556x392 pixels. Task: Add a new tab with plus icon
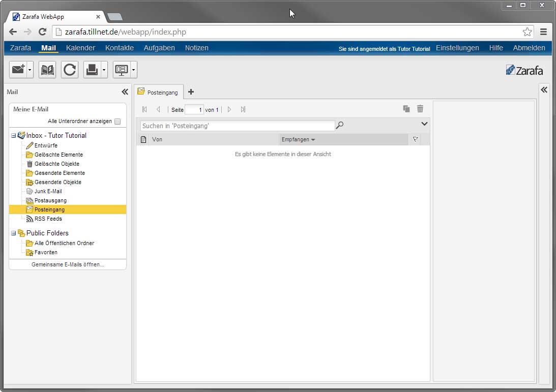coord(191,92)
